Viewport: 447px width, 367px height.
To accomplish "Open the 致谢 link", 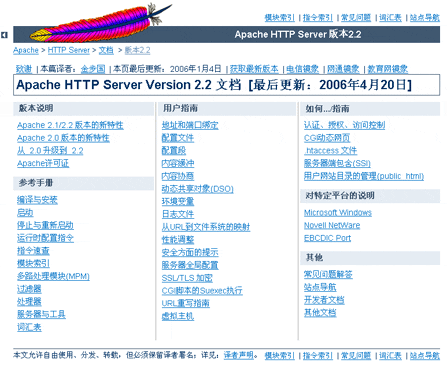I will 24,69.
